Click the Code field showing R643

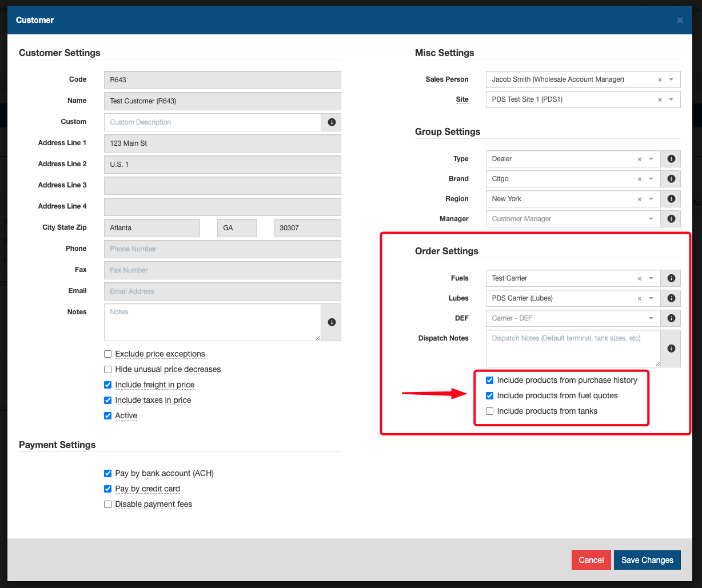click(222, 80)
